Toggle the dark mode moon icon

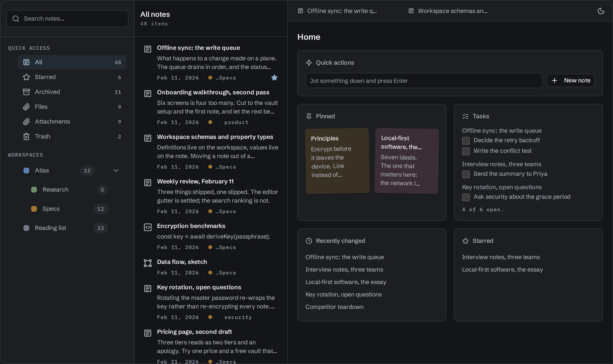pyautogui.click(x=601, y=11)
